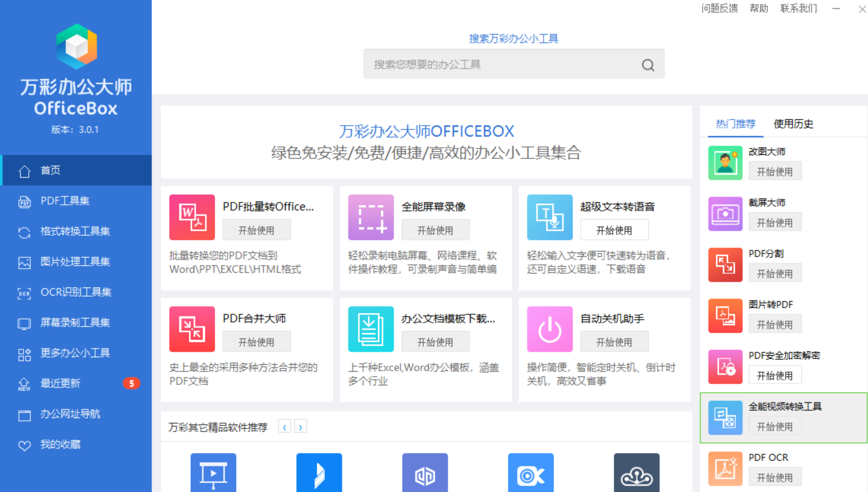The image size is (868, 492).
Task: Click 搜索万彩办公小工具 label
Action: click(x=514, y=39)
